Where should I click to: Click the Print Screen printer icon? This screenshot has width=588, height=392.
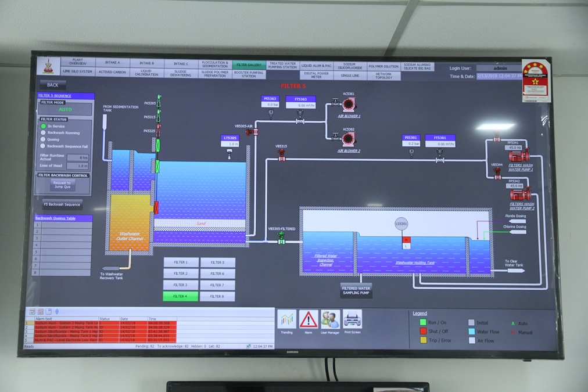tap(352, 319)
